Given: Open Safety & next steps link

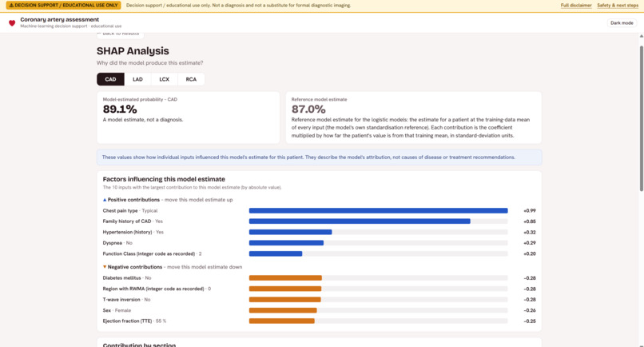Looking at the screenshot, I should (618, 6).
